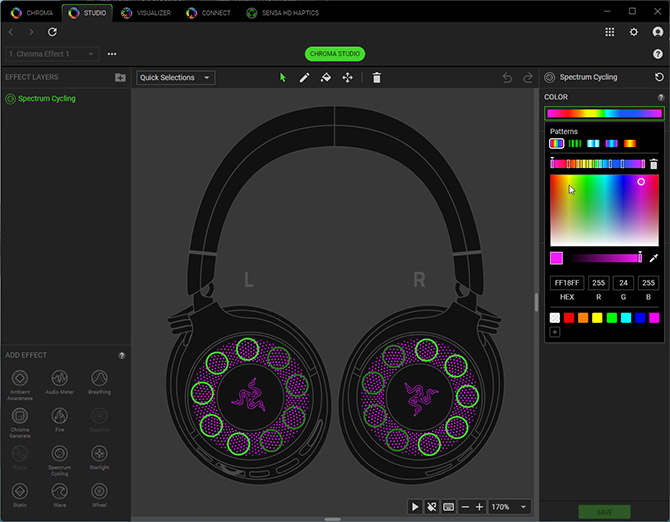Add the Static effect
The height and width of the screenshot is (522, 670).
pyautogui.click(x=20, y=495)
